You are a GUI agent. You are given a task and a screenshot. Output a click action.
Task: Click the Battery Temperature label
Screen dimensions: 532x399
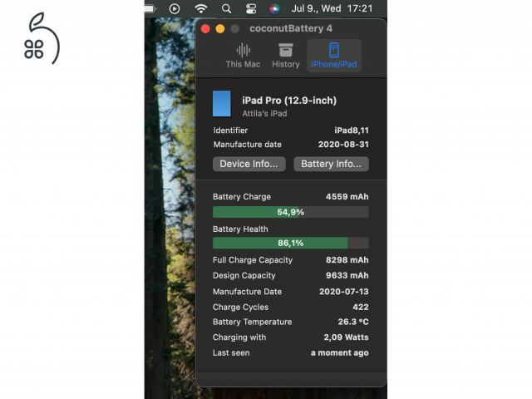click(x=252, y=322)
